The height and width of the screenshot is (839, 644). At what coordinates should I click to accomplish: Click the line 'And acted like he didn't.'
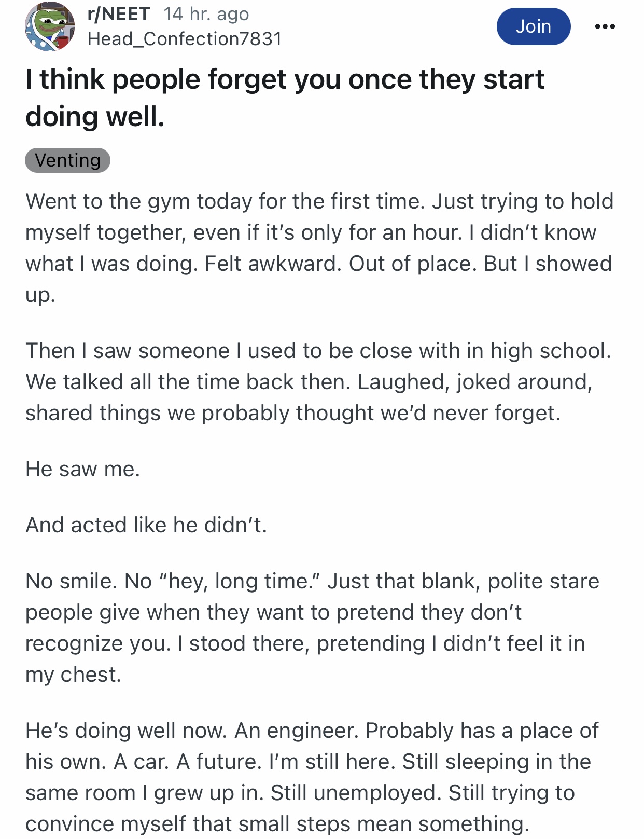[146, 525]
